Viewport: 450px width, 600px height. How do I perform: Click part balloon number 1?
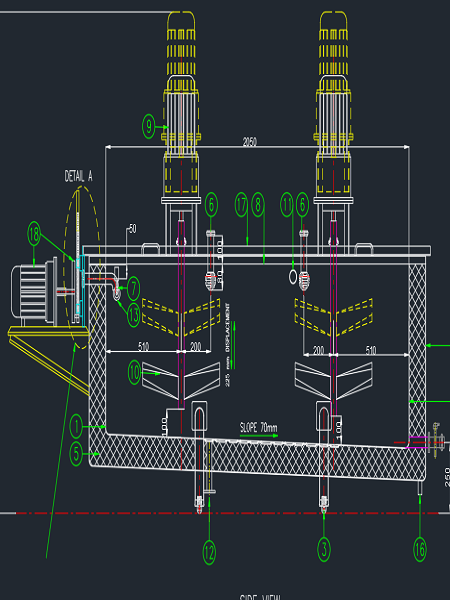tap(77, 426)
